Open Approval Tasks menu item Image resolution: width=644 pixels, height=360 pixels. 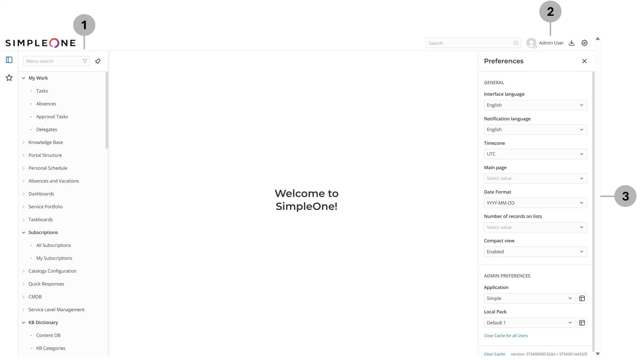pyautogui.click(x=52, y=117)
